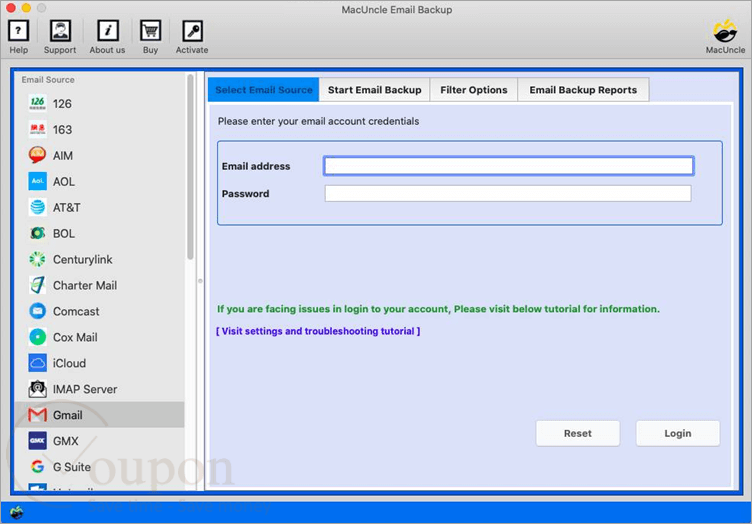Visit settings and troubleshooting tutorial link
The width and height of the screenshot is (752, 524).
pyautogui.click(x=318, y=331)
